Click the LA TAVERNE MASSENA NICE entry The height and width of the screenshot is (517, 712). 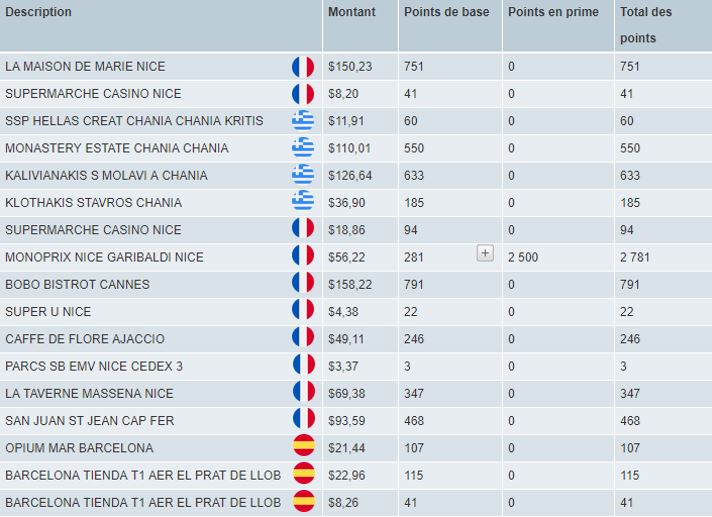89,393
